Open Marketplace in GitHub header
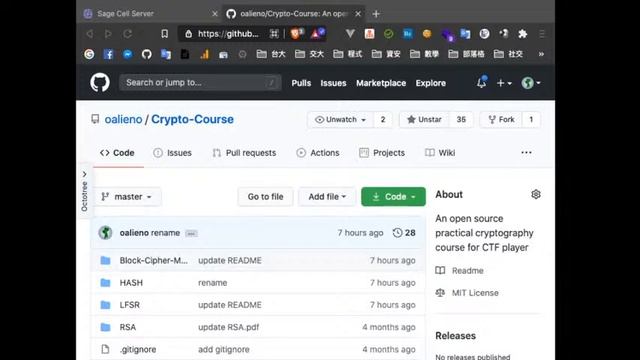This screenshot has height=360, width=640. coord(381,83)
